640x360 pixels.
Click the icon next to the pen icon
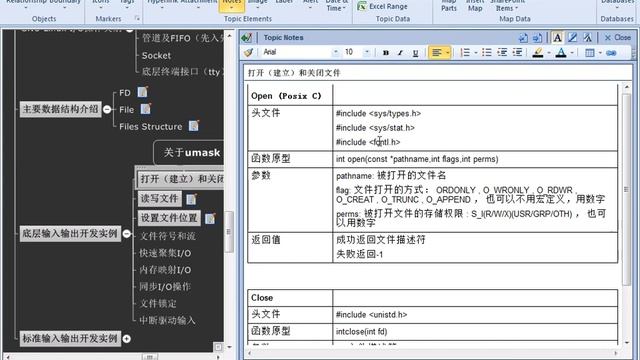coord(587,38)
